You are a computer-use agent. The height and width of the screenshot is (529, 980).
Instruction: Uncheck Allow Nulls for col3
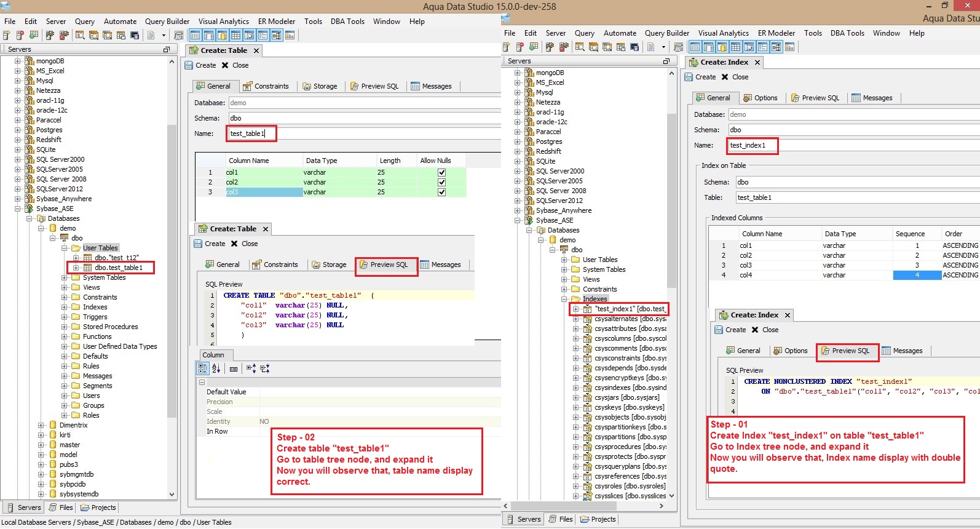click(441, 192)
